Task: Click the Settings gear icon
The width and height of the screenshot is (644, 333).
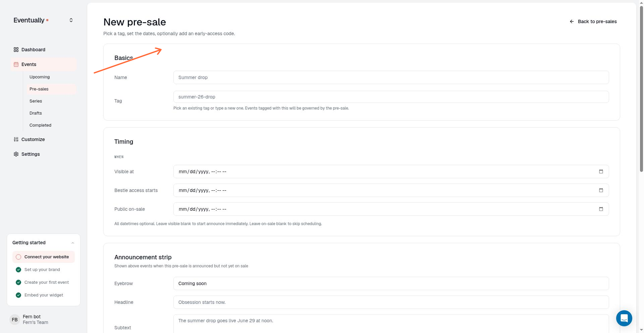Action: (x=16, y=154)
